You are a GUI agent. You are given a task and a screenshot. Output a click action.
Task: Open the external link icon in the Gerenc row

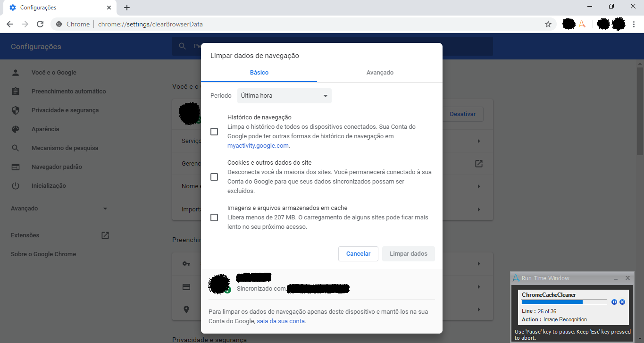click(x=479, y=164)
